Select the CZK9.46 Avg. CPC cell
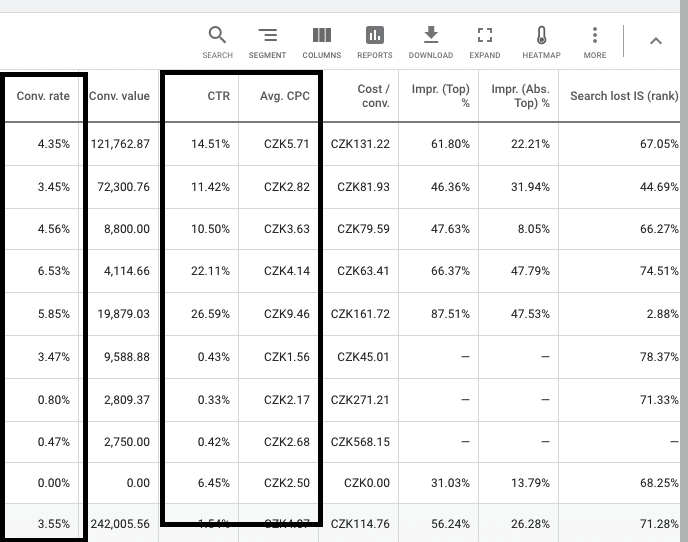The height and width of the screenshot is (542, 688). click(287, 314)
